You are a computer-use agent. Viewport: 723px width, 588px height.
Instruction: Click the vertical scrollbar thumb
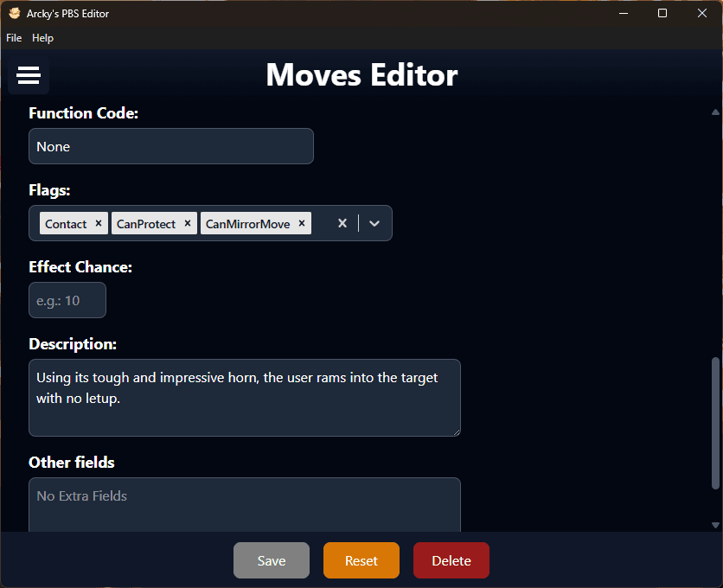715,422
